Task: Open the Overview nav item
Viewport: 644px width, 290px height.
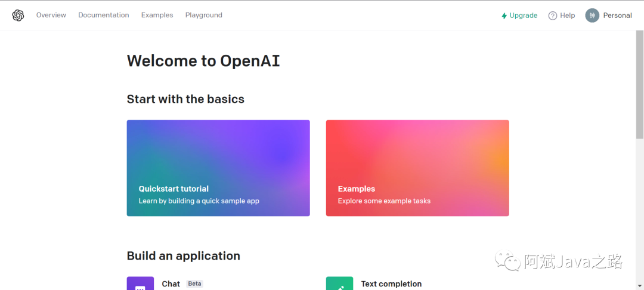Action: click(51, 15)
